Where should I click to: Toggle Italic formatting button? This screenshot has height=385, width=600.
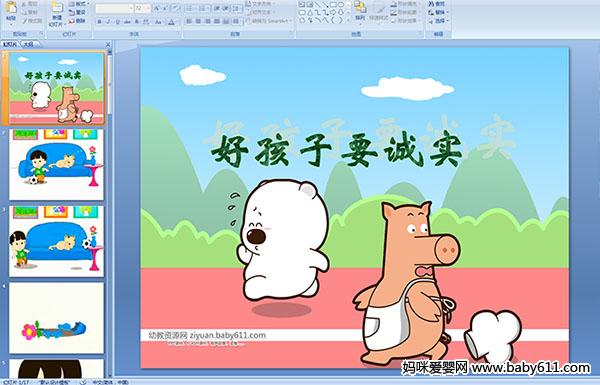coord(108,22)
